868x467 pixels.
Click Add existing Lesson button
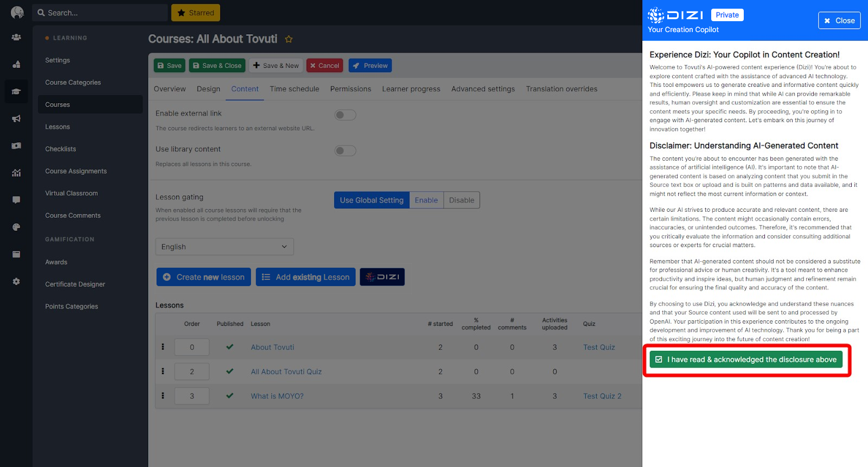pos(305,277)
